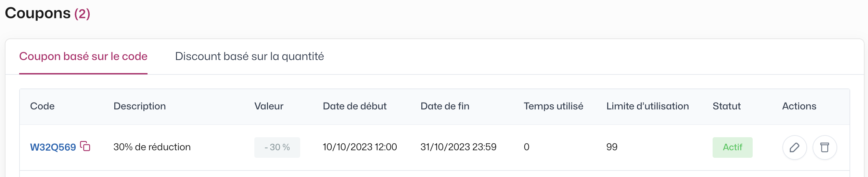The width and height of the screenshot is (868, 177).
Task: Switch to Coupon basé sur le code tab
Action: pyautogui.click(x=83, y=56)
